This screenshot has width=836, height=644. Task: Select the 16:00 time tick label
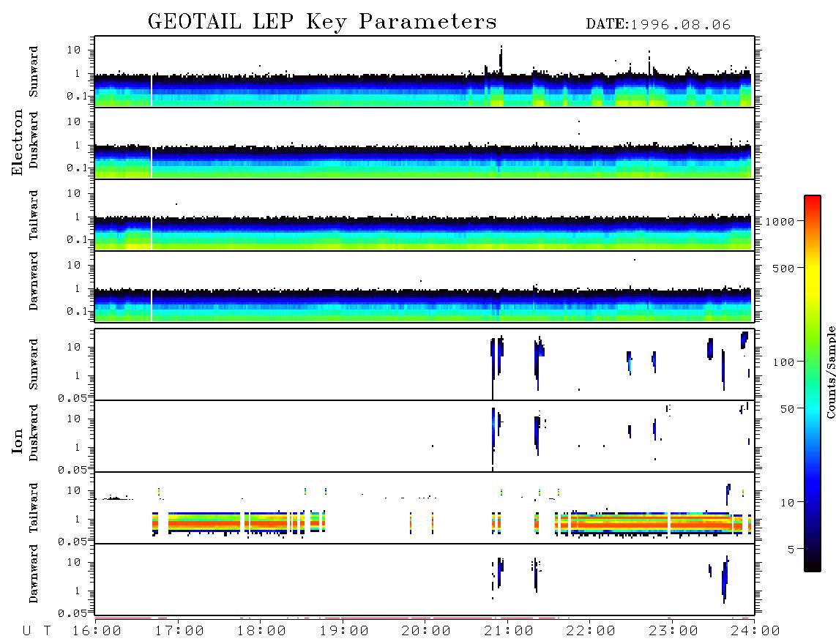click(97, 632)
